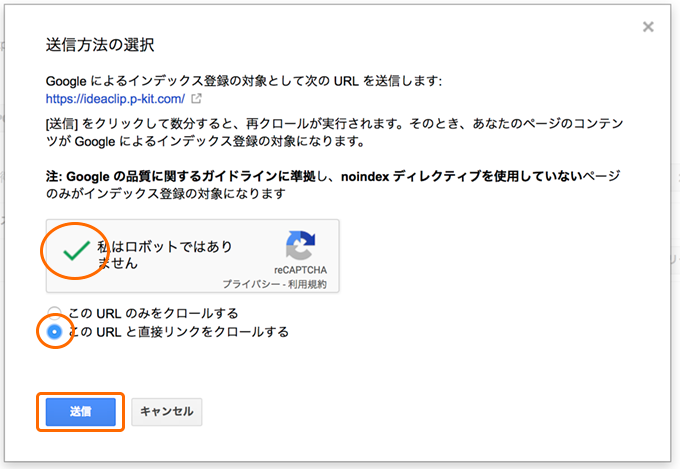Open the プライバシー link in reCAPTCHA
The image size is (680, 469).
[x=252, y=284]
